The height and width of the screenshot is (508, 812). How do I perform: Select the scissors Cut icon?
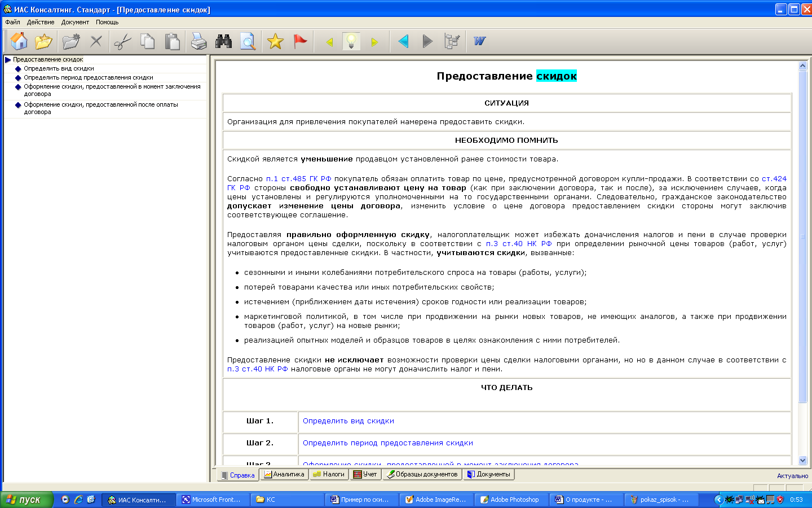[122, 41]
